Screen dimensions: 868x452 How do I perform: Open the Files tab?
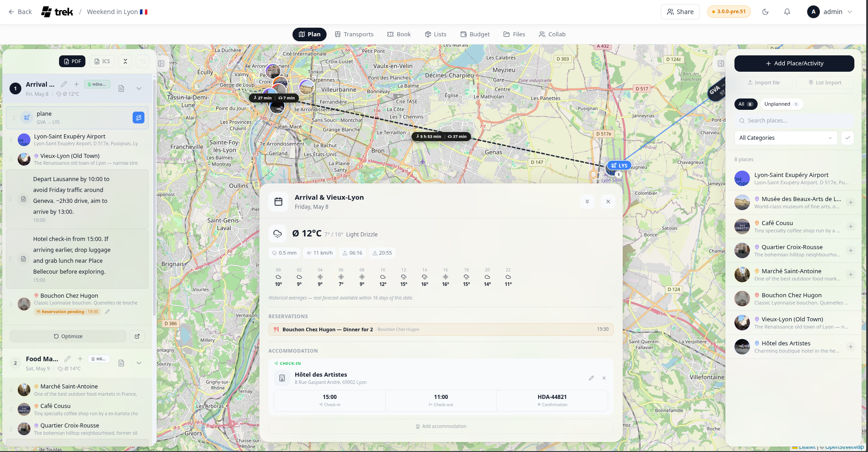(x=514, y=34)
